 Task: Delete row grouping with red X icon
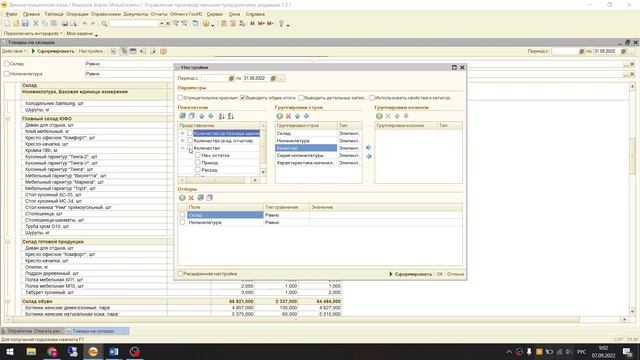289,116
